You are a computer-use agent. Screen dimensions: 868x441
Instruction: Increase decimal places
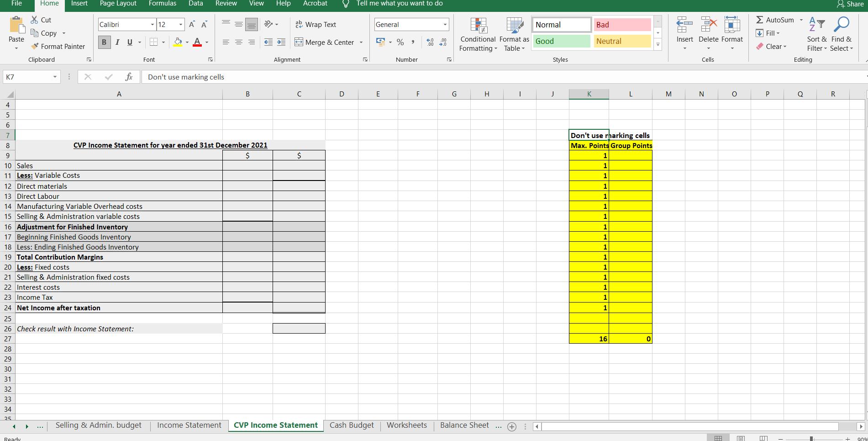click(x=430, y=42)
